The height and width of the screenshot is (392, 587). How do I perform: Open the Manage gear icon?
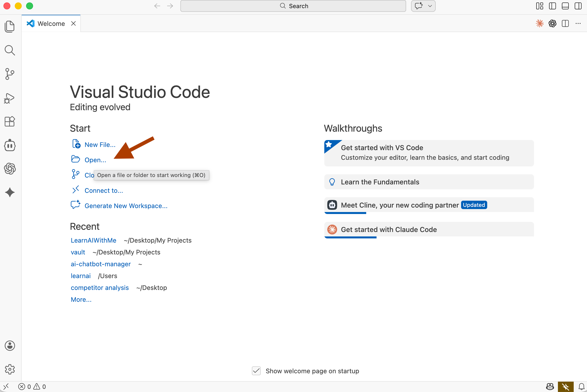(x=10, y=369)
